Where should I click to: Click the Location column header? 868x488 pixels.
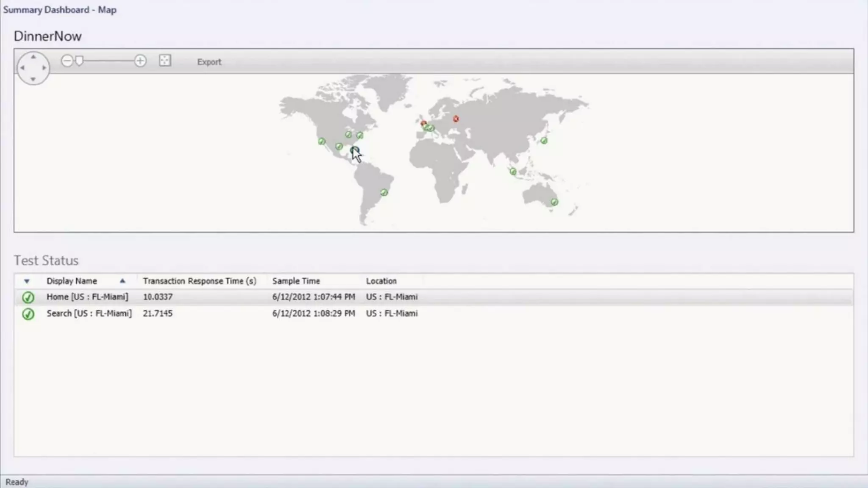point(381,281)
